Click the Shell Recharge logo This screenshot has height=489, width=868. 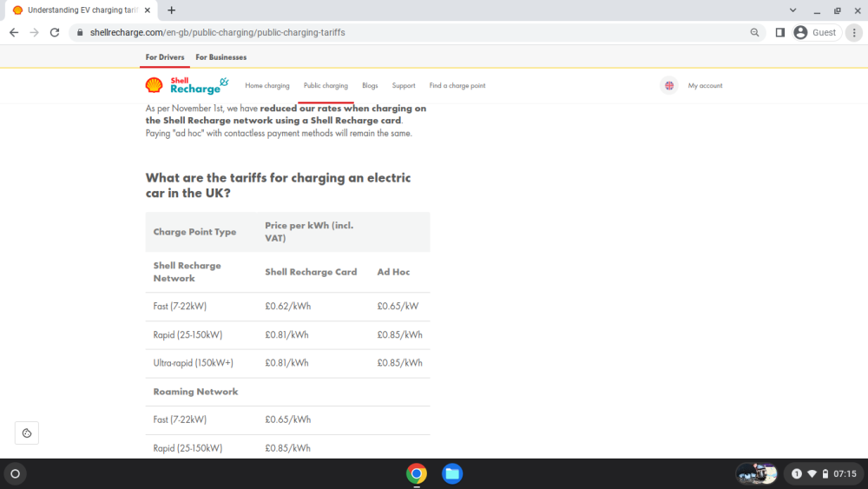tap(187, 85)
